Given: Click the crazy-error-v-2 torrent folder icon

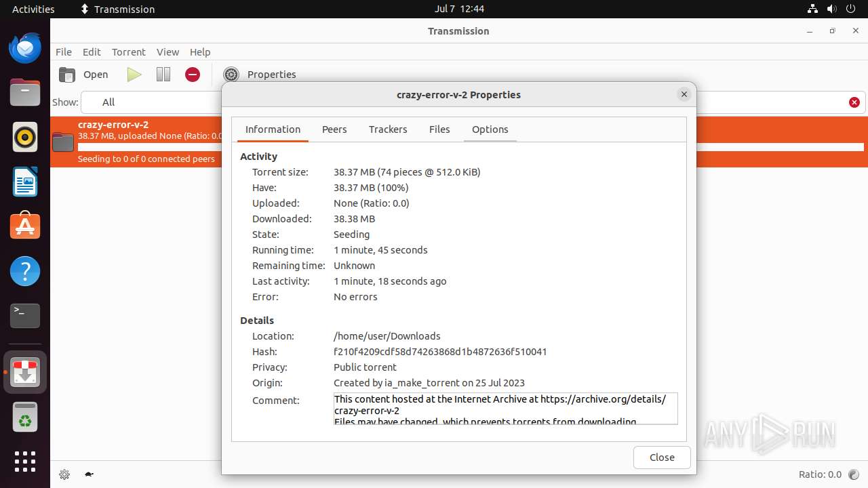Looking at the screenshot, I should (x=63, y=142).
